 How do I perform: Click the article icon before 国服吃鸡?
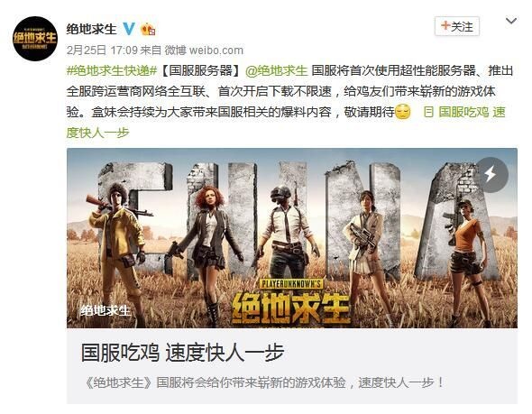(428, 112)
